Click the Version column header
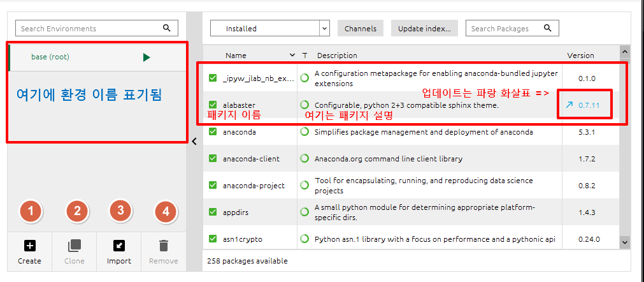The height and width of the screenshot is (282, 644). click(580, 56)
